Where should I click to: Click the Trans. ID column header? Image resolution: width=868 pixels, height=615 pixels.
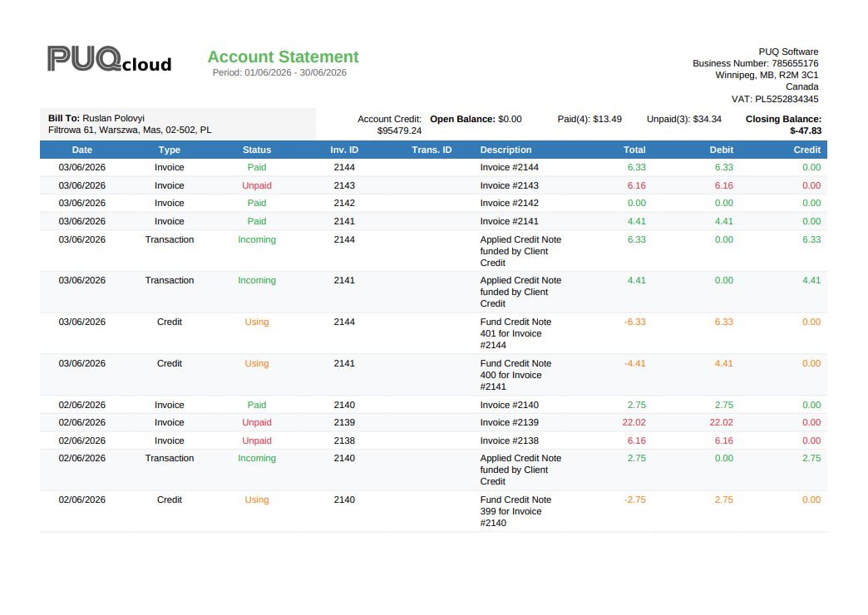pyautogui.click(x=432, y=150)
